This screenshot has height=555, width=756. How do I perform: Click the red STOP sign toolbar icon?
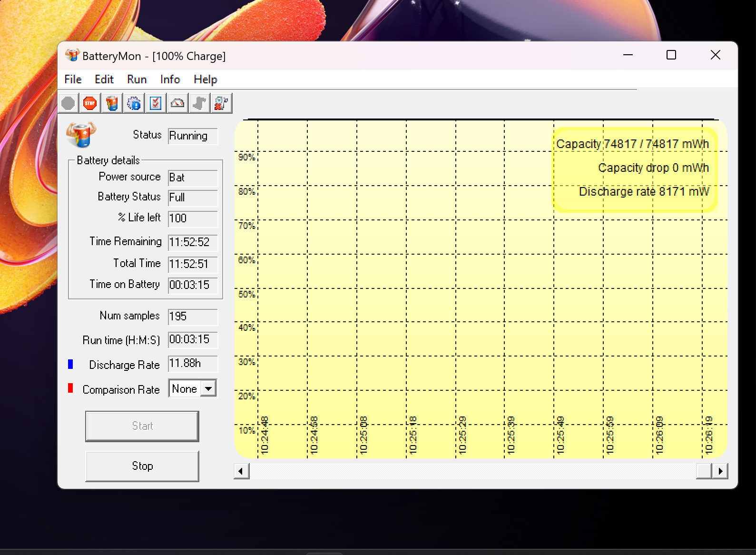point(90,103)
